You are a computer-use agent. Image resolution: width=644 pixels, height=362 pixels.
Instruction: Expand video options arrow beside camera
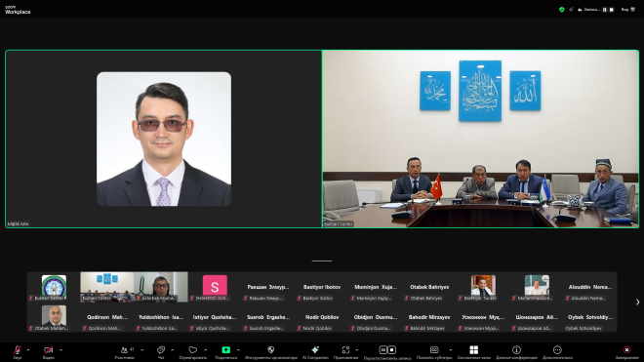tap(60, 350)
